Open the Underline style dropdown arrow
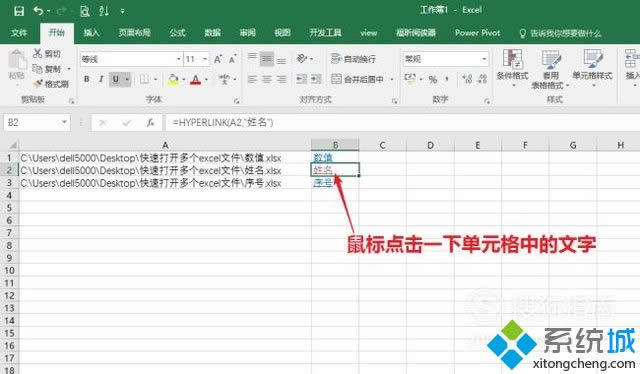The image size is (640, 374). (127, 79)
